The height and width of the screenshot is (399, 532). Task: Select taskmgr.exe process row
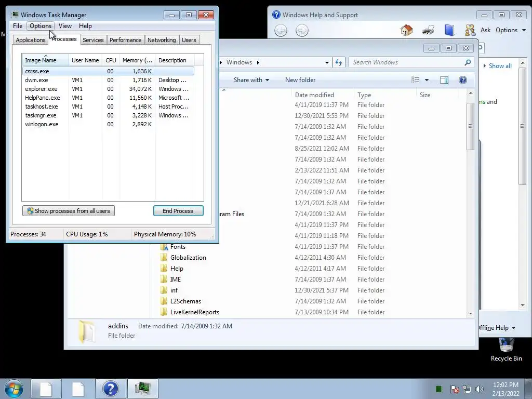109,115
